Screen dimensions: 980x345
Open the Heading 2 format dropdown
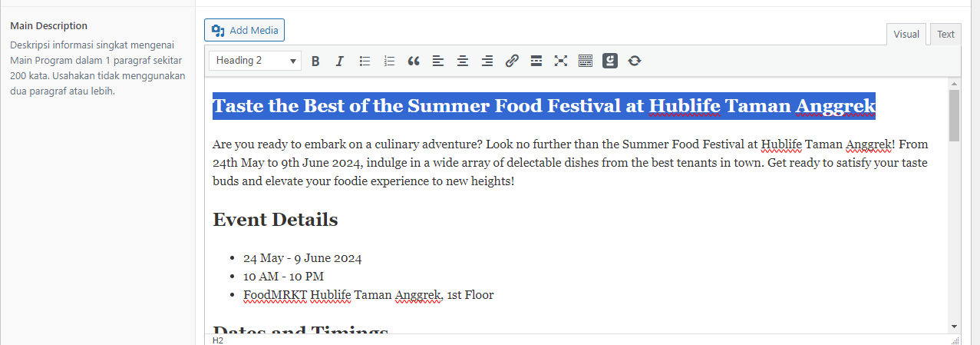tap(255, 61)
